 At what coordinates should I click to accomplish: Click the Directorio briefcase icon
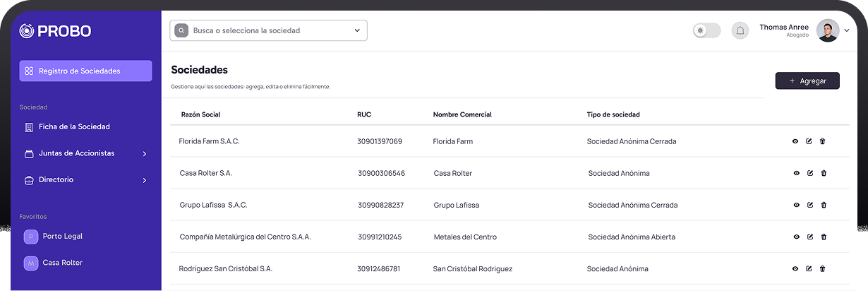[x=29, y=180]
